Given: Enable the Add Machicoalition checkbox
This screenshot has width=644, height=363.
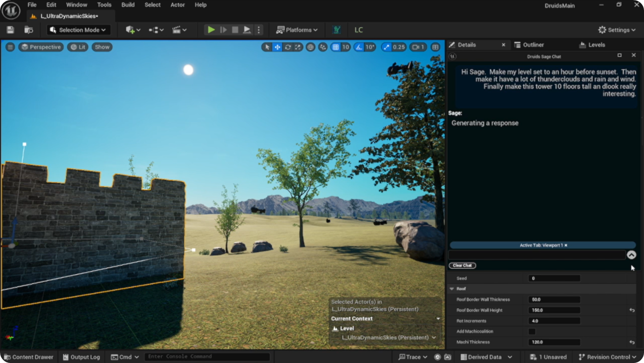Looking at the screenshot, I should 532,331.
